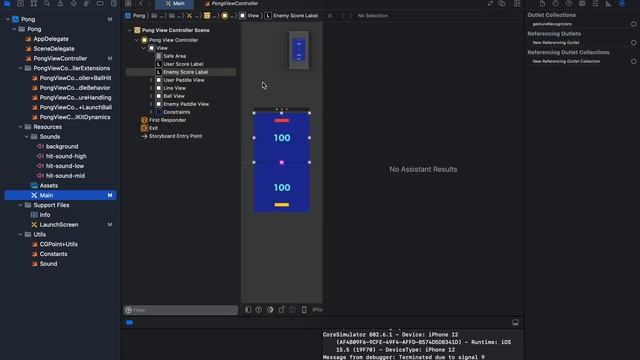Collapse the Pong project root
The image size is (640, 360).
tap(8, 19)
